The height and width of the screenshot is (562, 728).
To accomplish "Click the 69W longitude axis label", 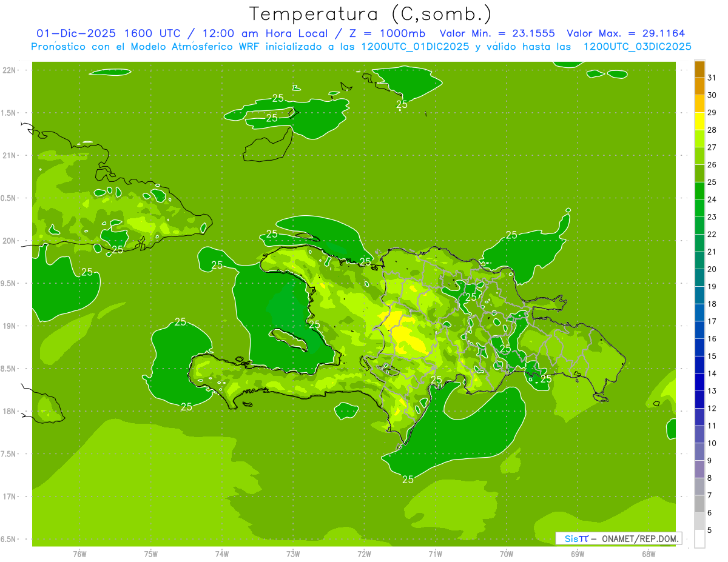I will point(578,554).
